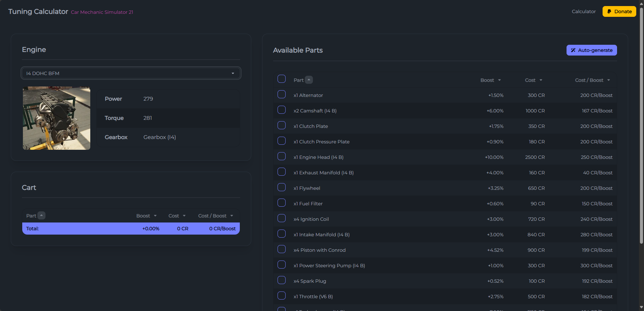Click the Tuning Calculator title

(x=38, y=11)
